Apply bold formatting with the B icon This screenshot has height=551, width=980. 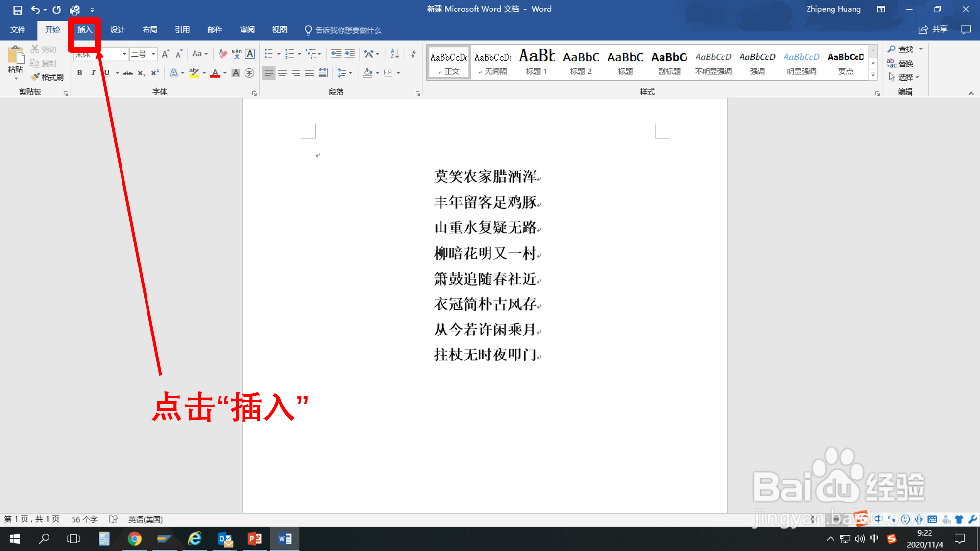click(x=80, y=72)
